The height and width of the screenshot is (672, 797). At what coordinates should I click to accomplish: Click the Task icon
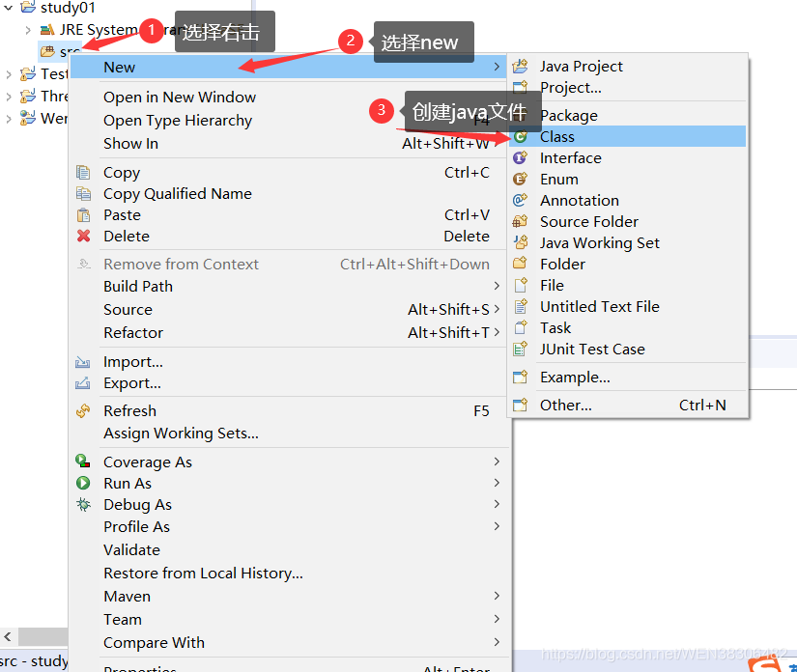[520, 327]
